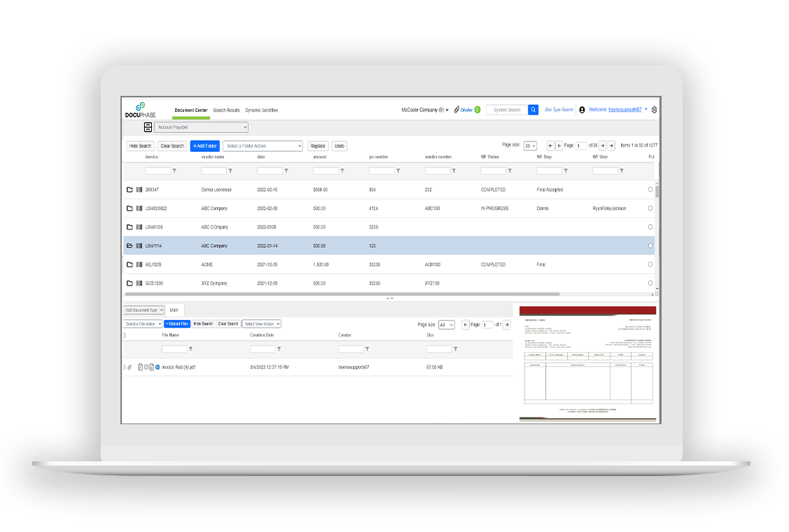The image size is (789, 532).
Task: Click the file cabinet icon beside Account Payable
Action: [x=148, y=127]
